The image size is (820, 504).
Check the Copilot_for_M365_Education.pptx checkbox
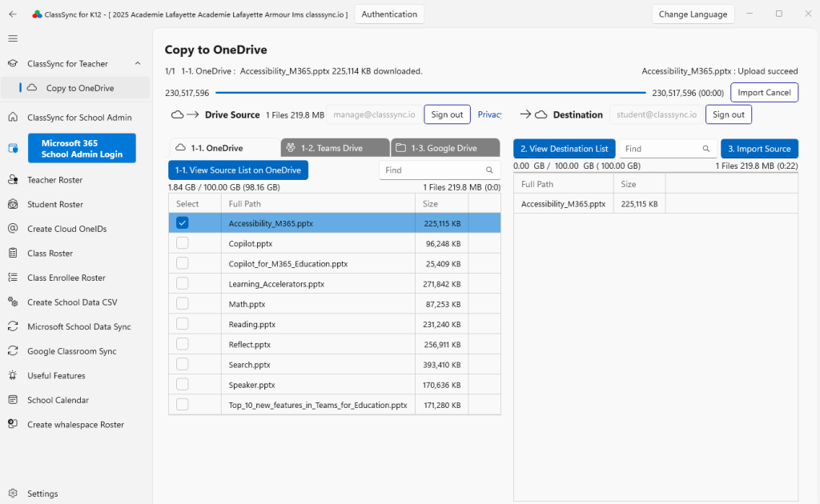click(182, 263)
